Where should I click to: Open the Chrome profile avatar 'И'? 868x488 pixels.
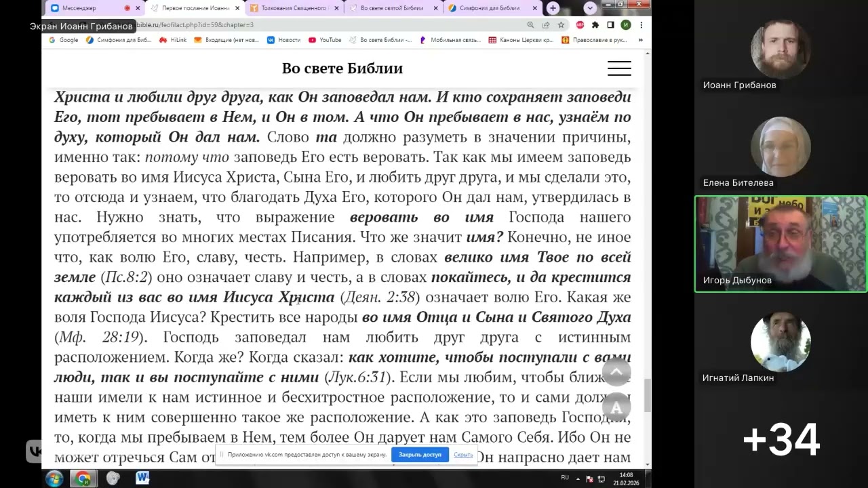coord(626,25)
